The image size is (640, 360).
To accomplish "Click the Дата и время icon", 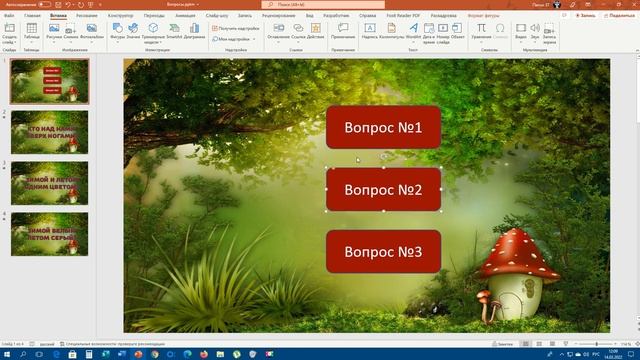I will (429, 28).
